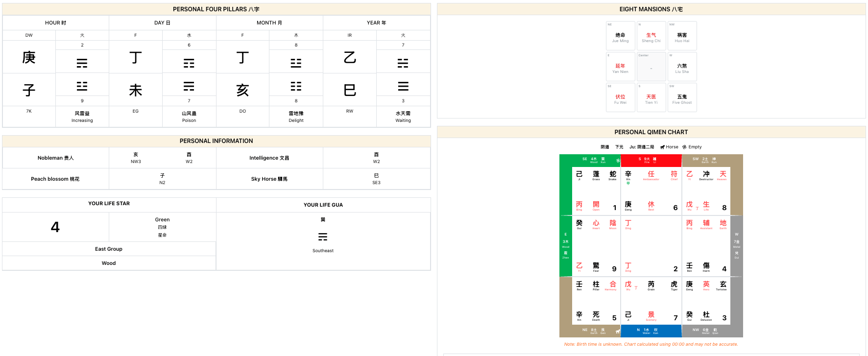868x356 pixels.
Task: Click the Day branch character 未
Action: 136,90
